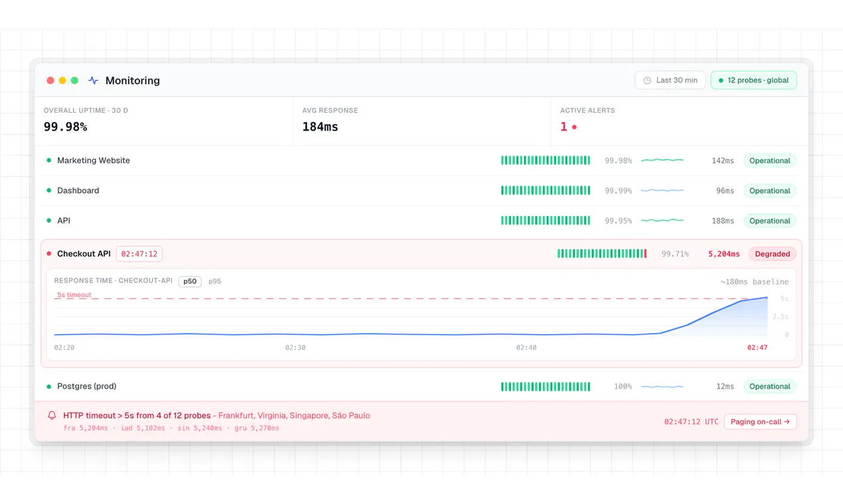Viewport: 843px width, 504px height.
Task: Switch chart to p50 percentile
Action: 190,281
